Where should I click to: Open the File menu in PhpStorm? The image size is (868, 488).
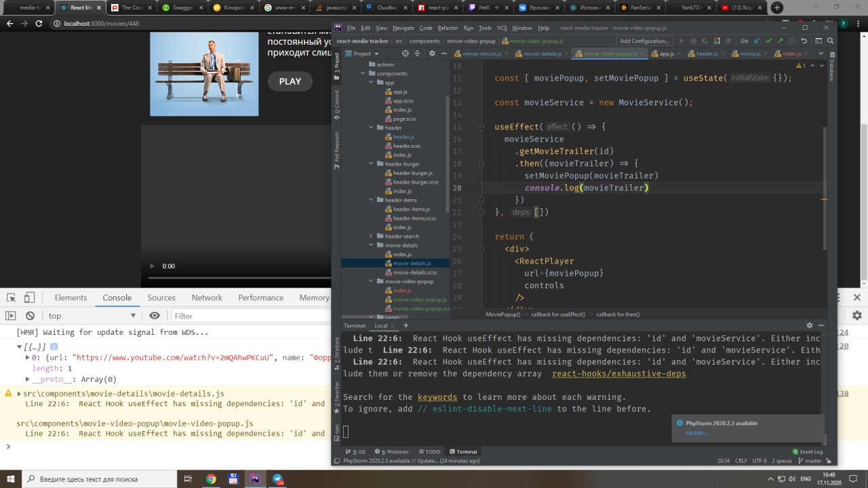tap(351, 28)
